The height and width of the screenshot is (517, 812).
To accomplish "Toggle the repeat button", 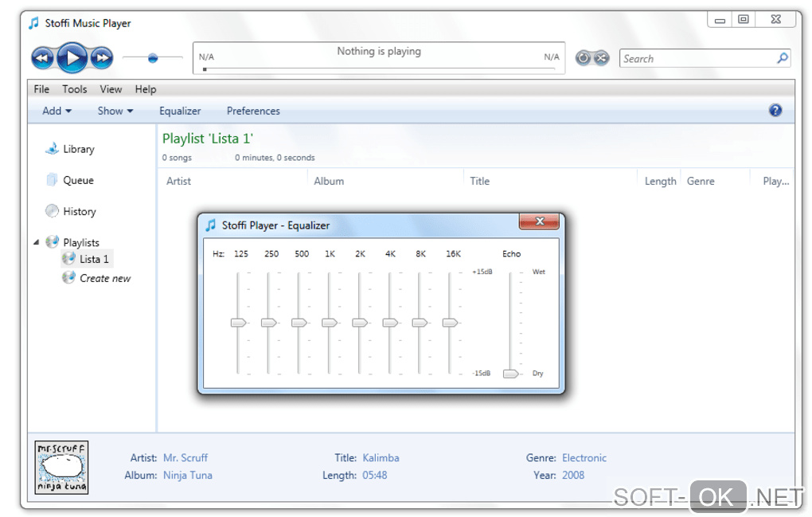I will tap(584, 58).
